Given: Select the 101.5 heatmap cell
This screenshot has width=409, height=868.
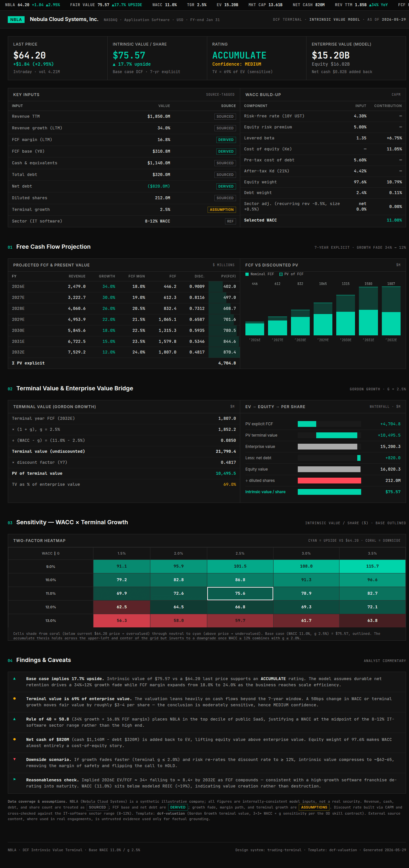Looking at the screenshot, I should (x=240, y=566).
